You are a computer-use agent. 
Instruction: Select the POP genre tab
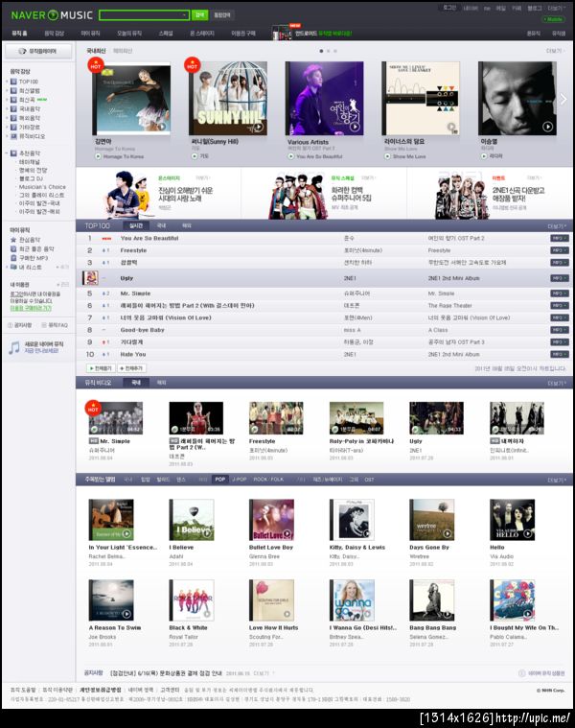pyautogui.click(x=220, y=480)
